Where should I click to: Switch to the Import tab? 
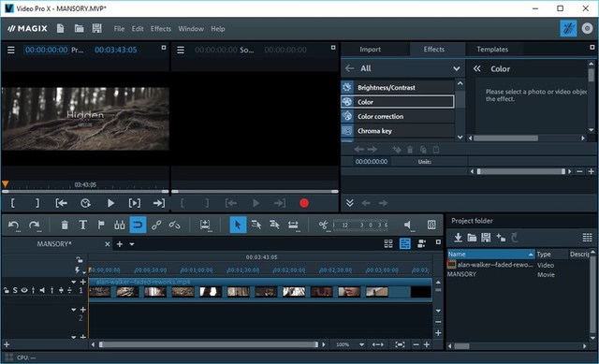pos(371,50)
